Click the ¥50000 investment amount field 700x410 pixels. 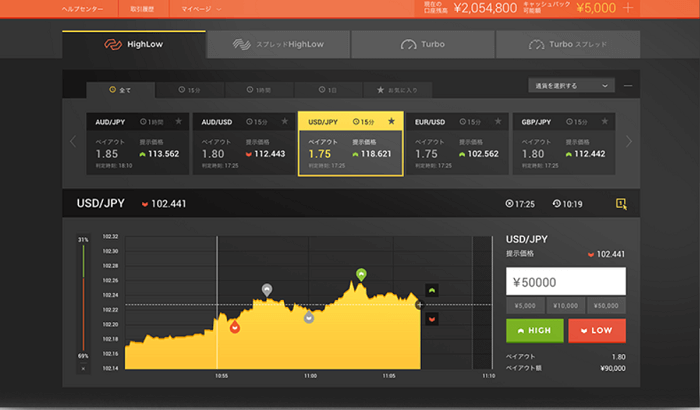point(566,282)
